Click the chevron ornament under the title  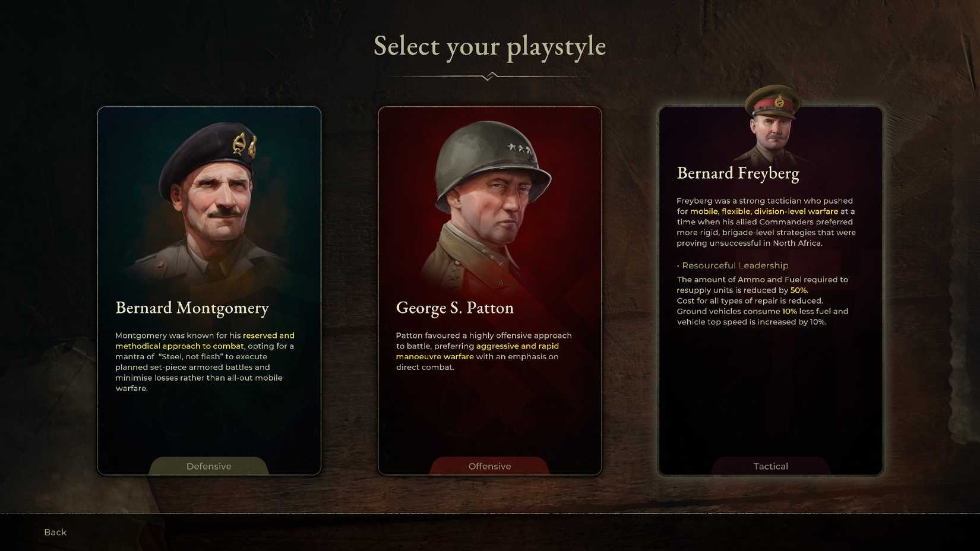click(489, 76)
